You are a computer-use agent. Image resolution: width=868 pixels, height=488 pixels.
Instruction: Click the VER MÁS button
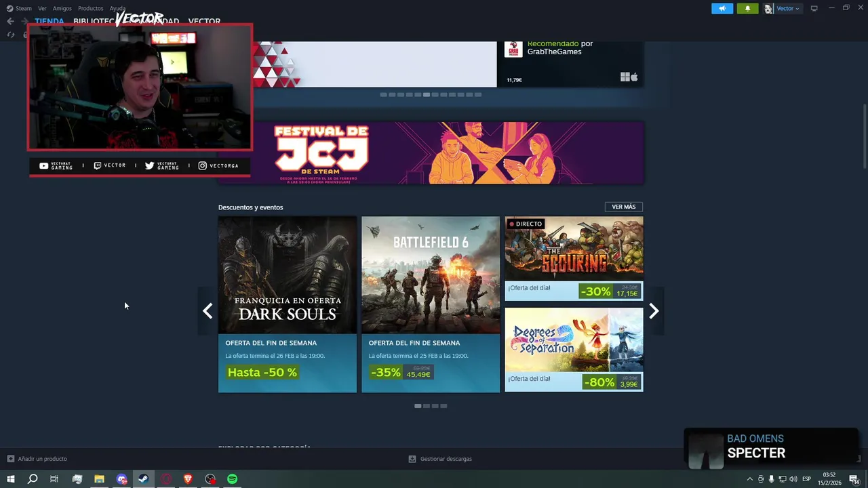(x=623, y=207)
